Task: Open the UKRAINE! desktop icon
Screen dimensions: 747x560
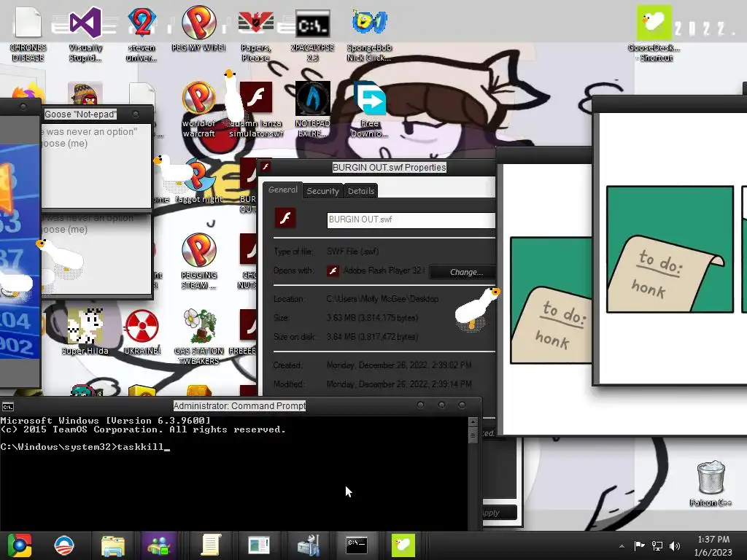Action: click(x=142, y=332)
